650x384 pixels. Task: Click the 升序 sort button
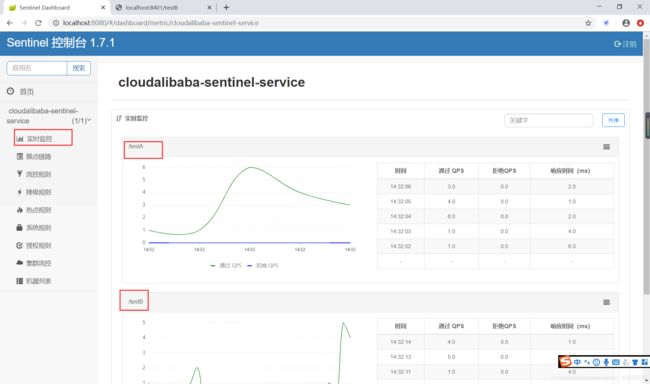(613, 120)
